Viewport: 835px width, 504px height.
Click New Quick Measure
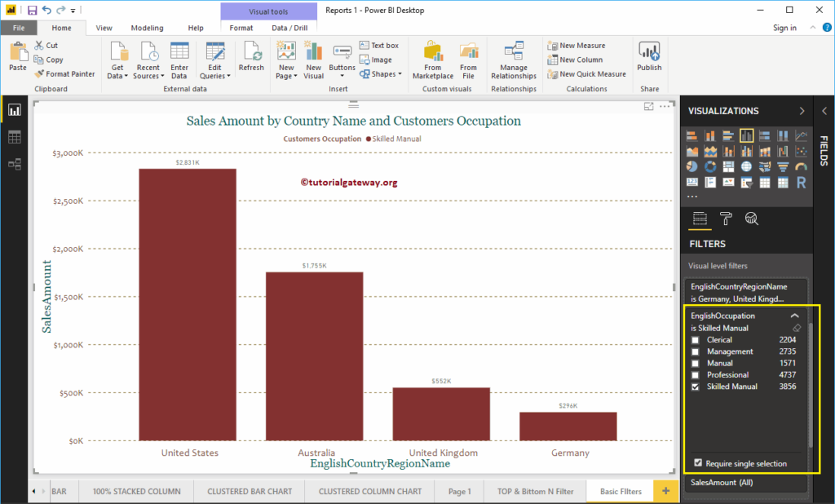(587, 74)
